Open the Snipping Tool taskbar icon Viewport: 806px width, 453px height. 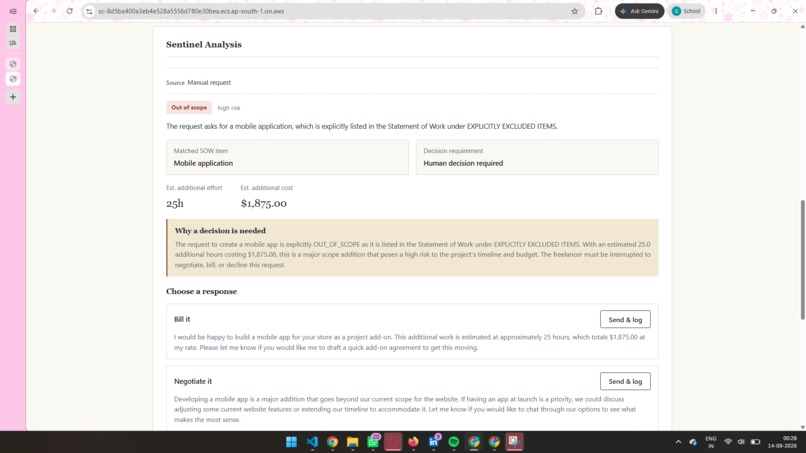click(x=514, y=442)
